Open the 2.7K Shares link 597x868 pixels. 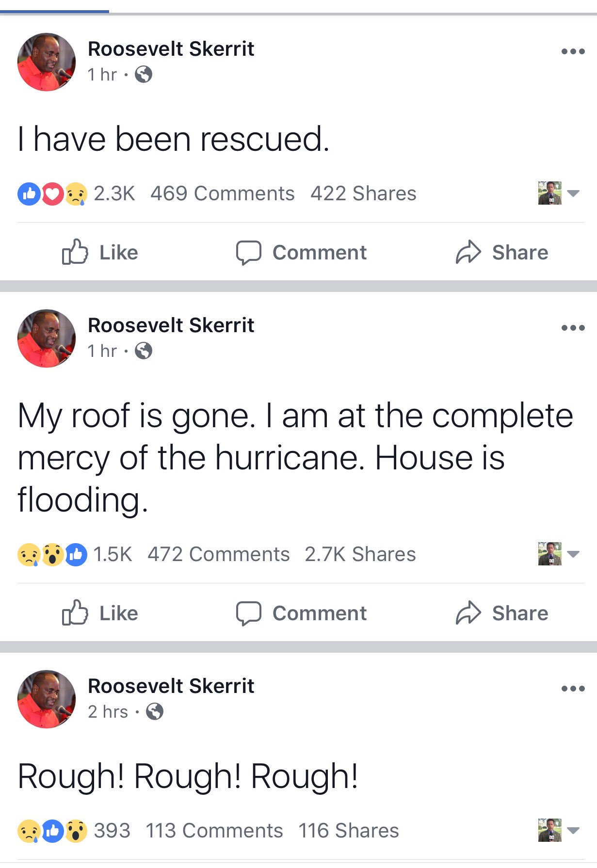pos(360,554)
